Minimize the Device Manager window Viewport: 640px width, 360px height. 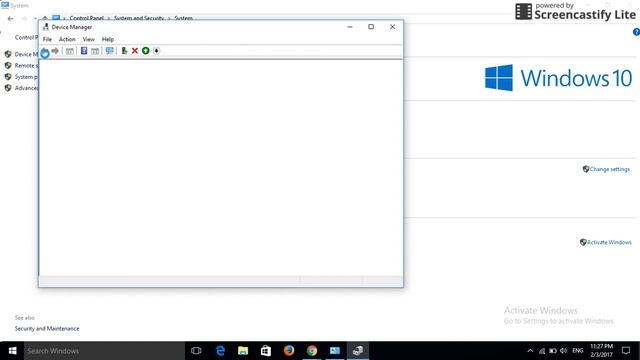tap(350, 27)
